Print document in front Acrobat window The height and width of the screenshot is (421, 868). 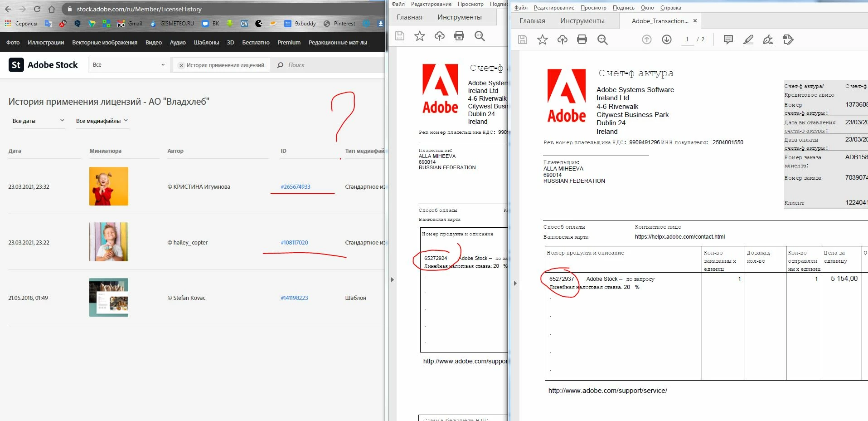pyautogui.click(x=582, y=39)
